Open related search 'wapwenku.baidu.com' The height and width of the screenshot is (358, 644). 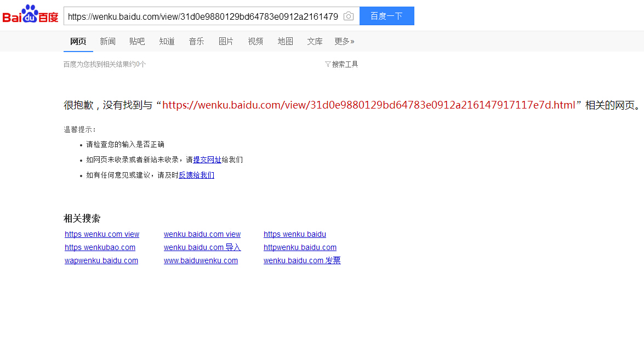pyautogui.click(x=101, y=260)
